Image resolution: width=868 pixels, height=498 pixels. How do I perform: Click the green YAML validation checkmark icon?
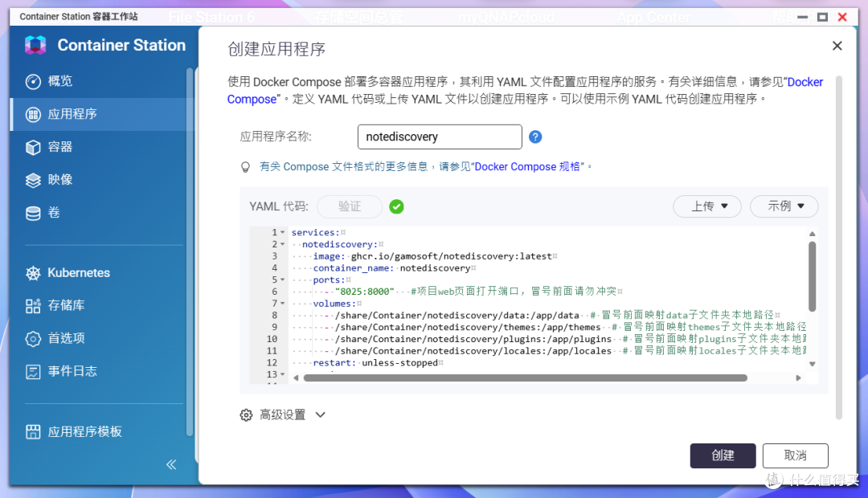(x=396, y=207)
